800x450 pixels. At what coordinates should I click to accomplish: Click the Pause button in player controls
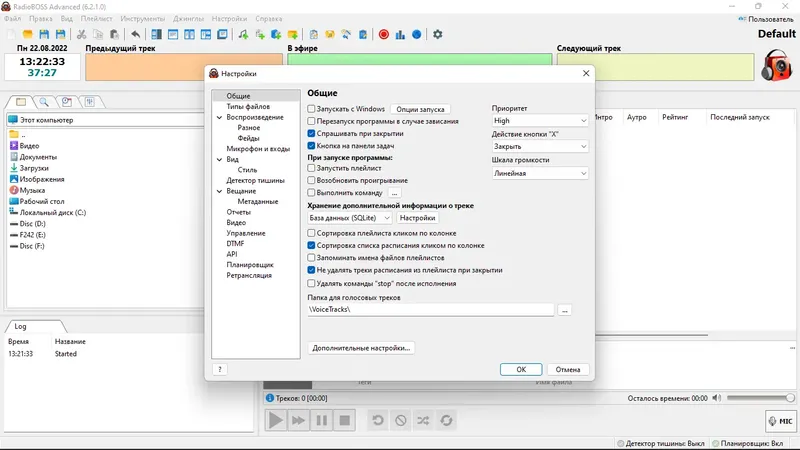(322, 420)
